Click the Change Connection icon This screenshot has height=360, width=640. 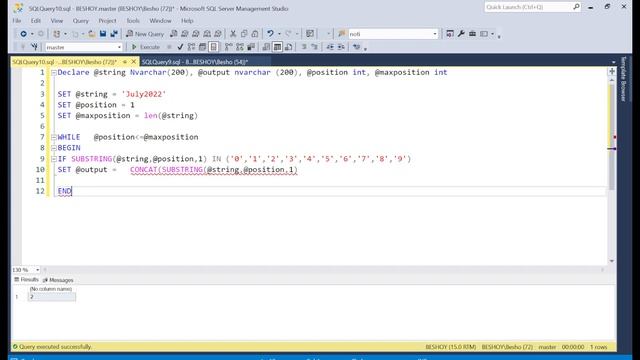[34, 47]
